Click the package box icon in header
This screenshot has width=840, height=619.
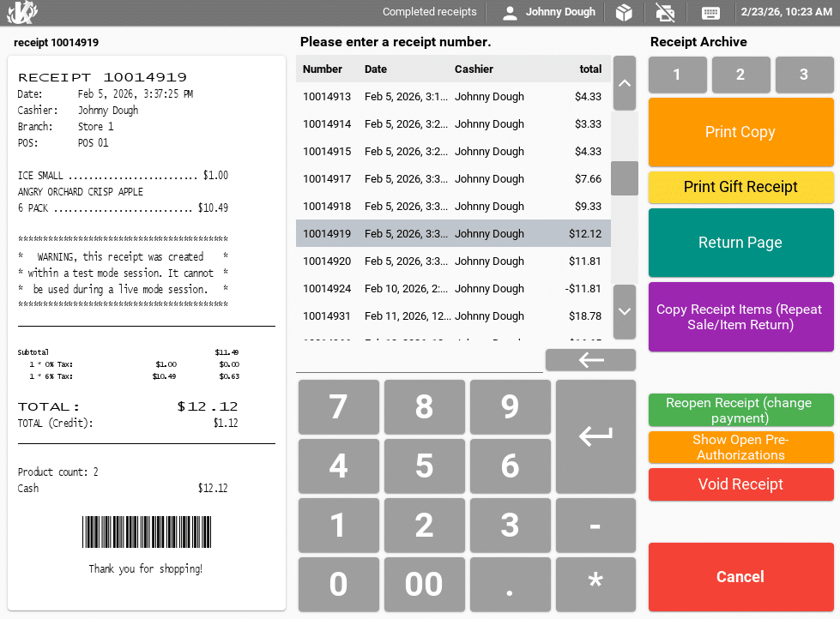(x=625, y=13)
